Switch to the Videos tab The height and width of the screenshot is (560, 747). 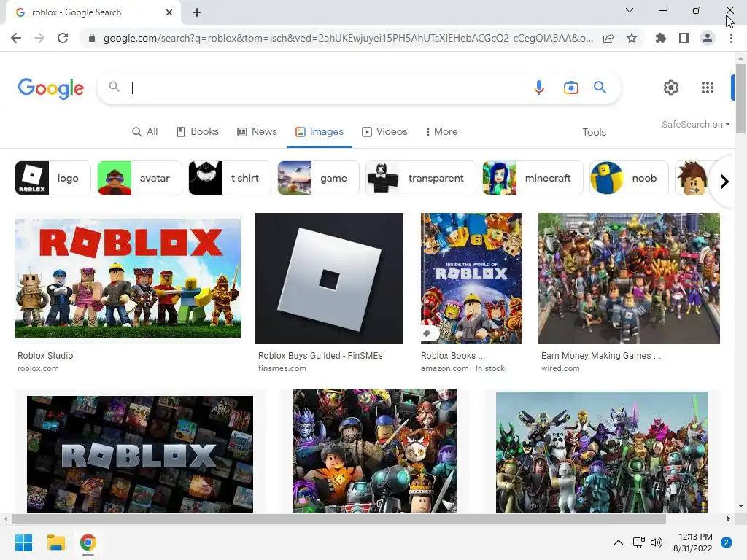[x=385, y=132]
